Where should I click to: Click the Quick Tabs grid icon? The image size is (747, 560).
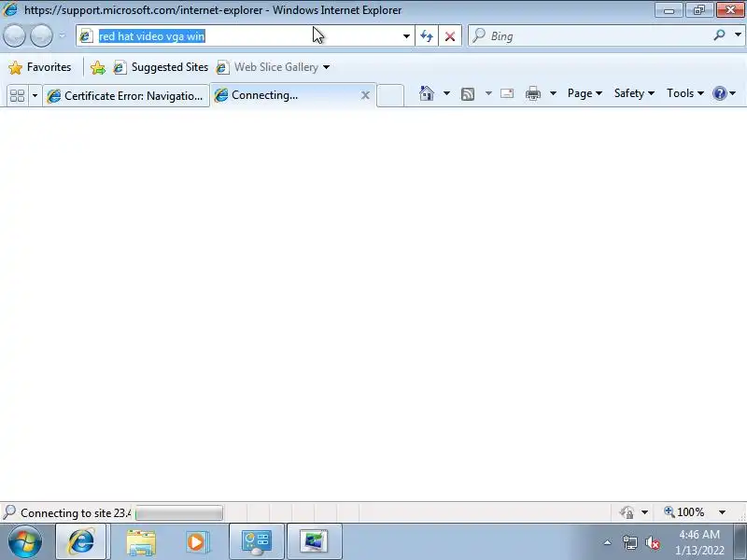17,96
